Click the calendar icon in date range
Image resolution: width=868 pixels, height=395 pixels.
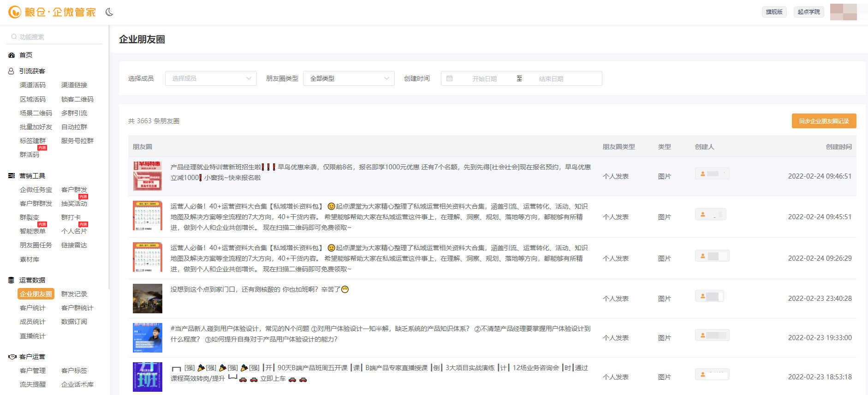tap(450, 78)
